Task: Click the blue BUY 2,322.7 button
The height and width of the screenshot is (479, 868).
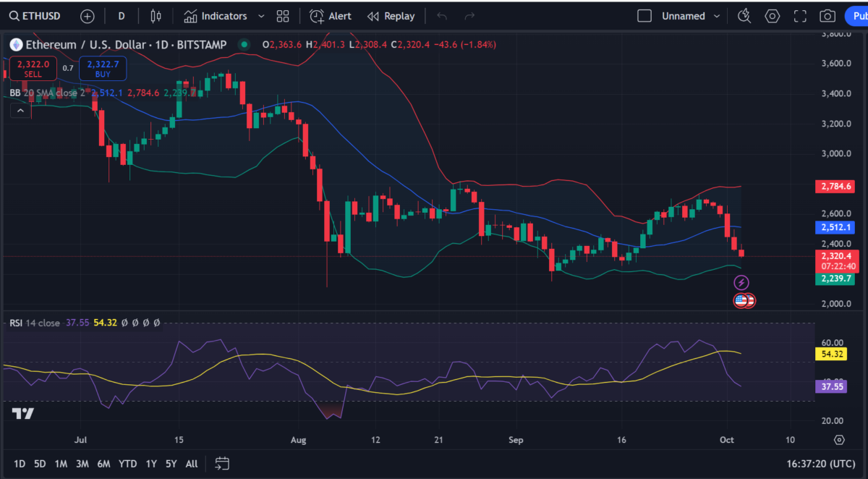Action: pyautogui.click(x=103, y=69)
